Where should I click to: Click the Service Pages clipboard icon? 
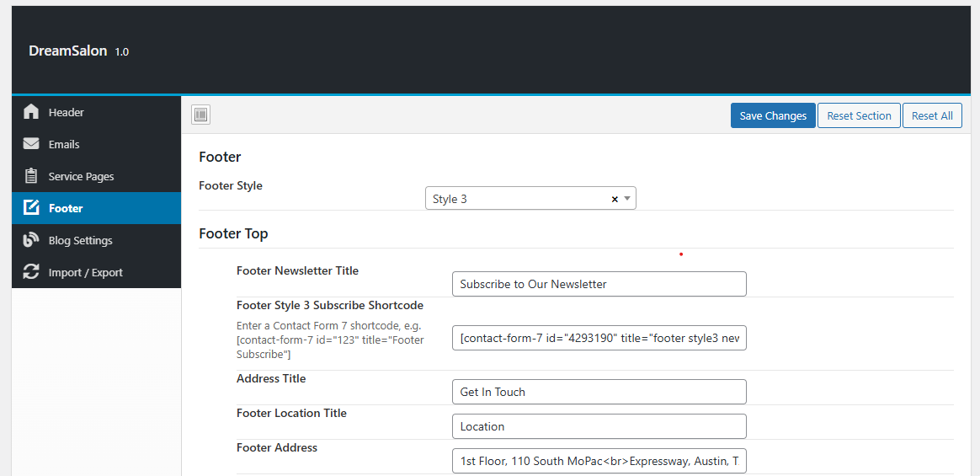[31, 176]
